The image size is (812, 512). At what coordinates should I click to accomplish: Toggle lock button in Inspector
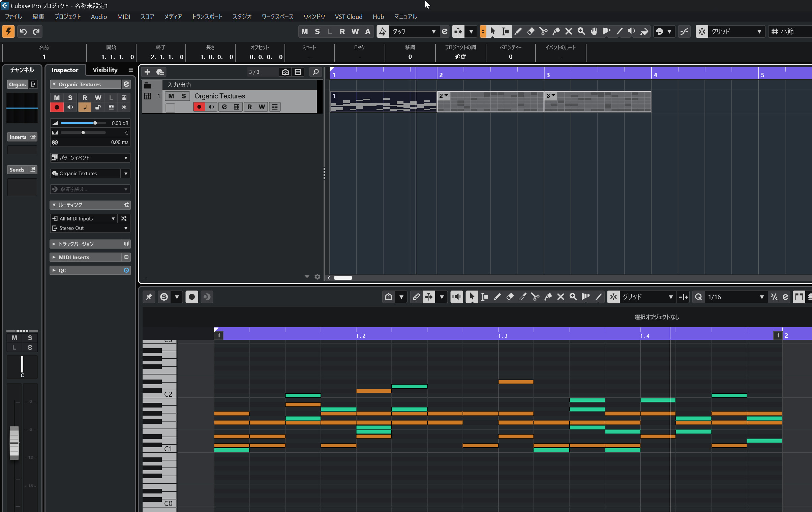[x=98, y=107]
